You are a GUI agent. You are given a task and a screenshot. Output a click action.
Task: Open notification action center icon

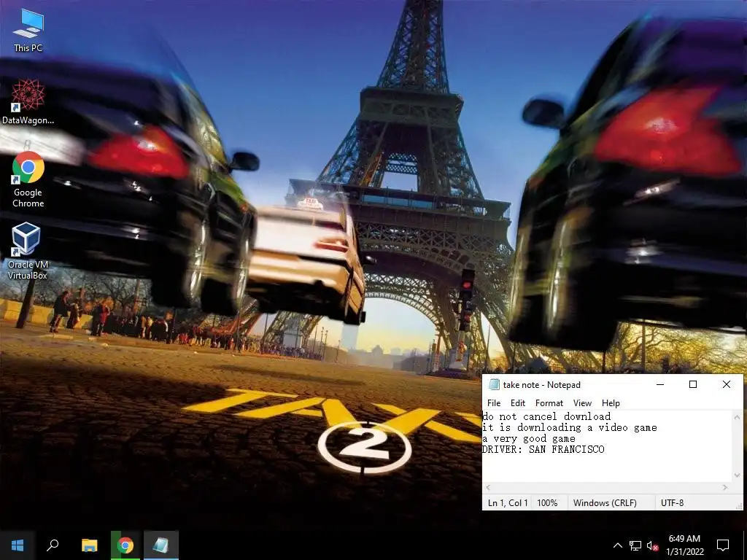[723, 545]
